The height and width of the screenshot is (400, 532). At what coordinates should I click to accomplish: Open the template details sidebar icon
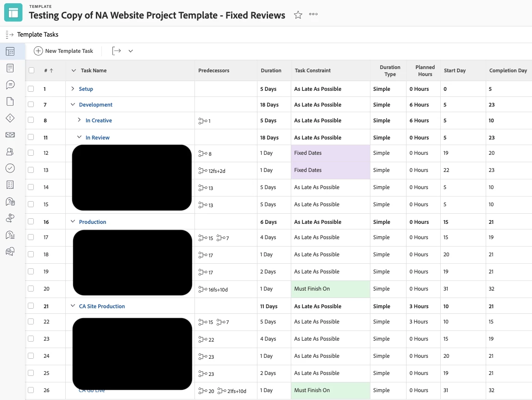pos(10,68)
